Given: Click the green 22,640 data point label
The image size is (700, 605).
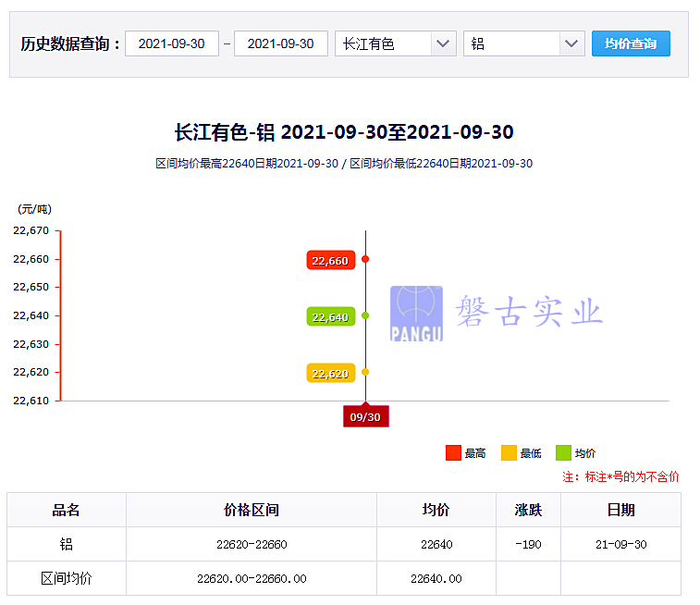Looking at the screenshot, I should pyautogui.click(x=331, y=317).
